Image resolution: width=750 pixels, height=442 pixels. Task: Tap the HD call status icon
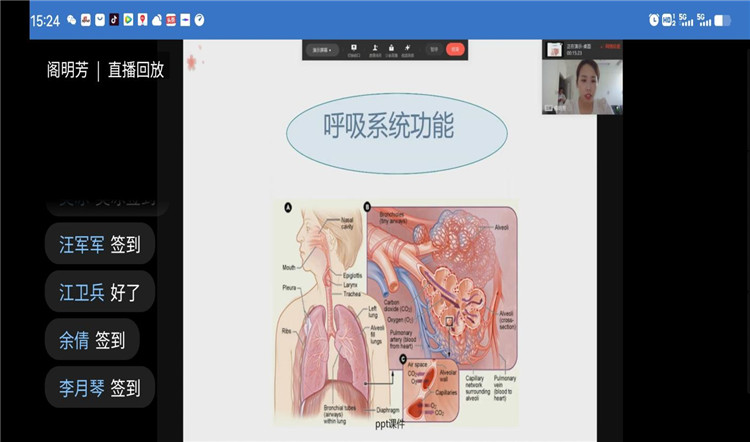pos(668,20)
